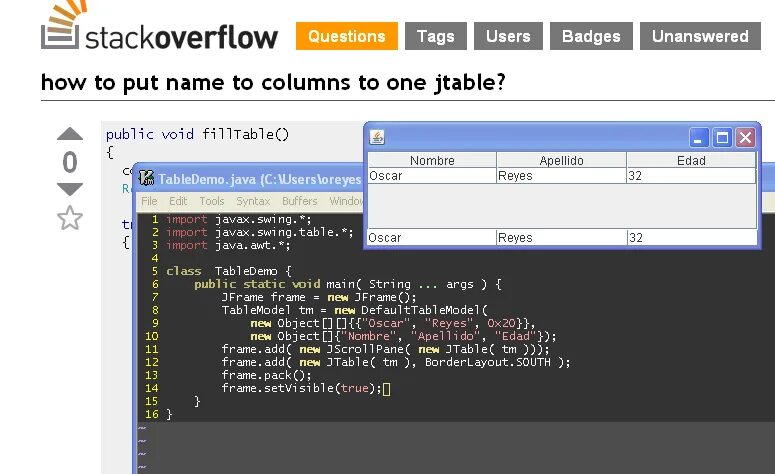The image size is (775, 474).
Task: Click the BorderLayout.SOUTH line
Action: [395, 362]
